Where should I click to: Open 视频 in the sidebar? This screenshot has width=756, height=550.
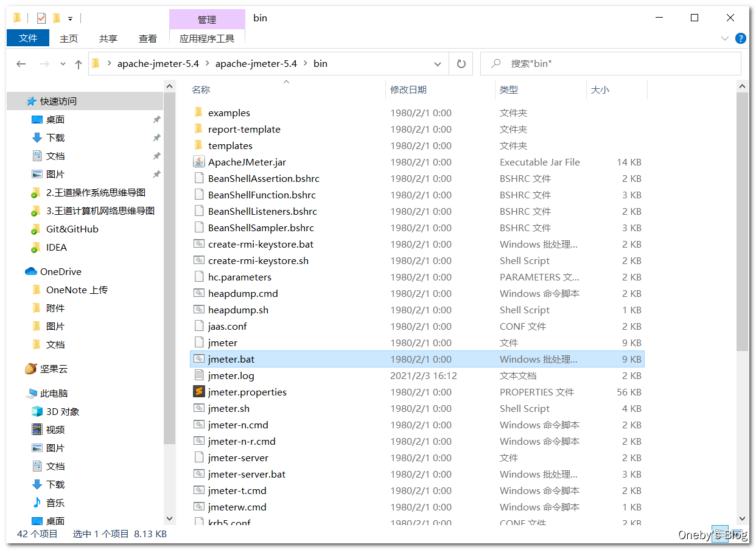pos(48,430)
